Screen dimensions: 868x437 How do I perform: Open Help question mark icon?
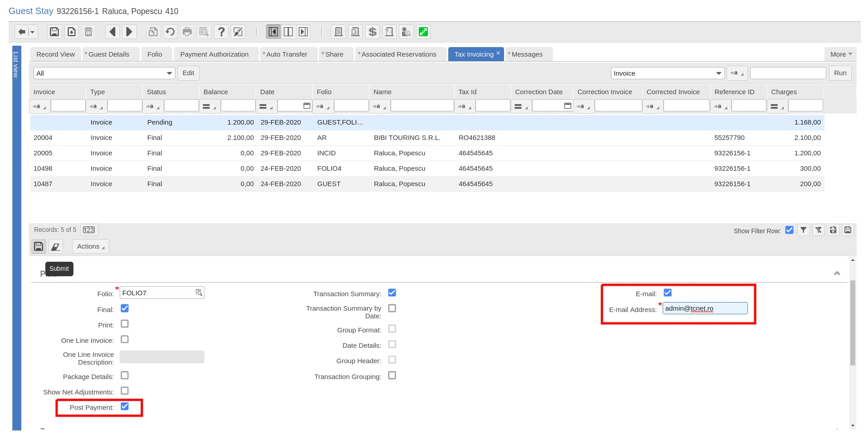(221, 32)
